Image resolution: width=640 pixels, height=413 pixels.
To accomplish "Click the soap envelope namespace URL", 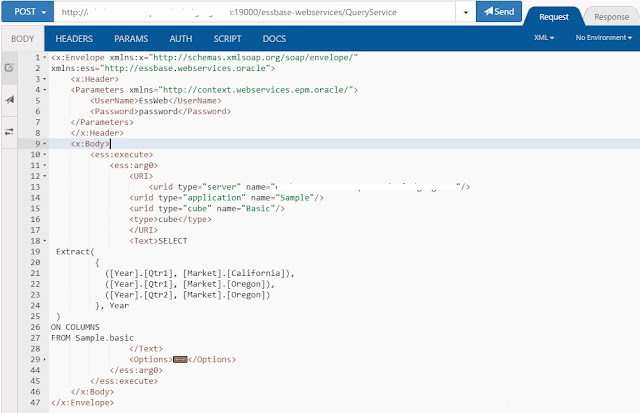I will tap(253, 58).
